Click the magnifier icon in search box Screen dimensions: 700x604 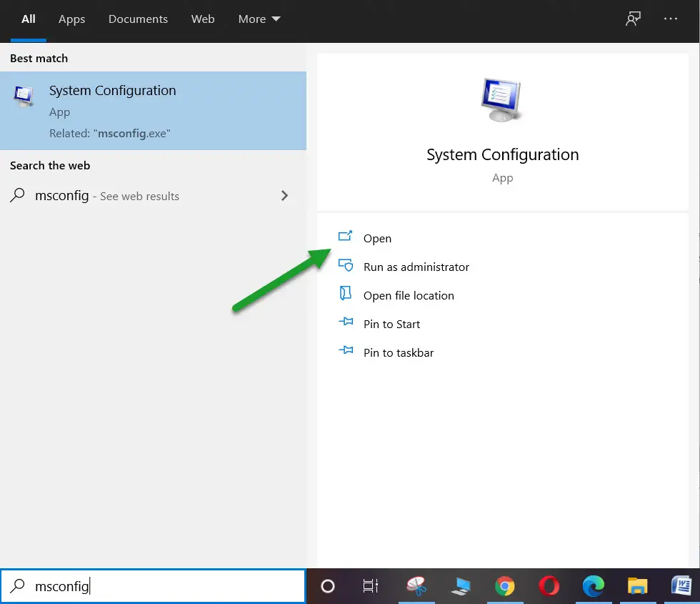tap(17, 585)
